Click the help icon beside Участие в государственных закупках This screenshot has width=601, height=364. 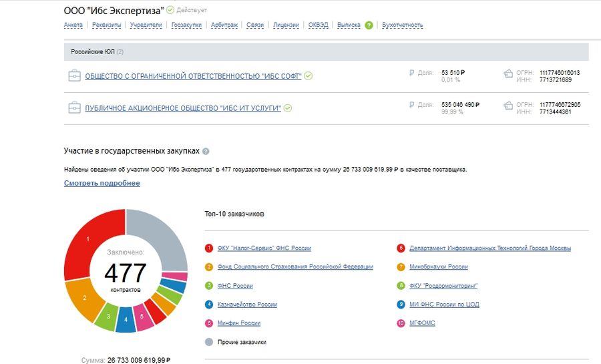(206, 152)
